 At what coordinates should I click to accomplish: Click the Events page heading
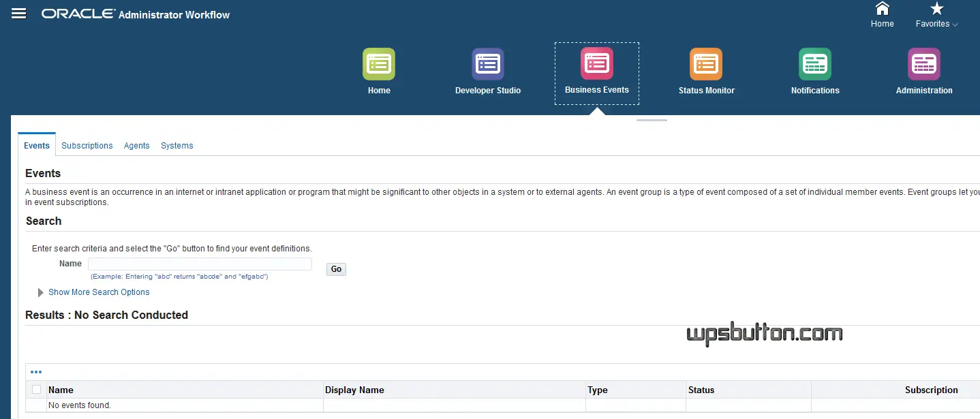[43, 173]
